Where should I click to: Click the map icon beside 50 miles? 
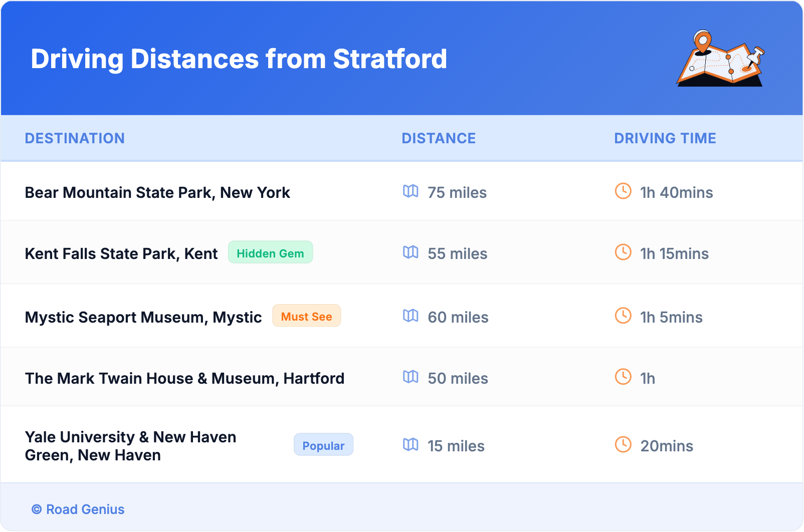tap(411, 377)
